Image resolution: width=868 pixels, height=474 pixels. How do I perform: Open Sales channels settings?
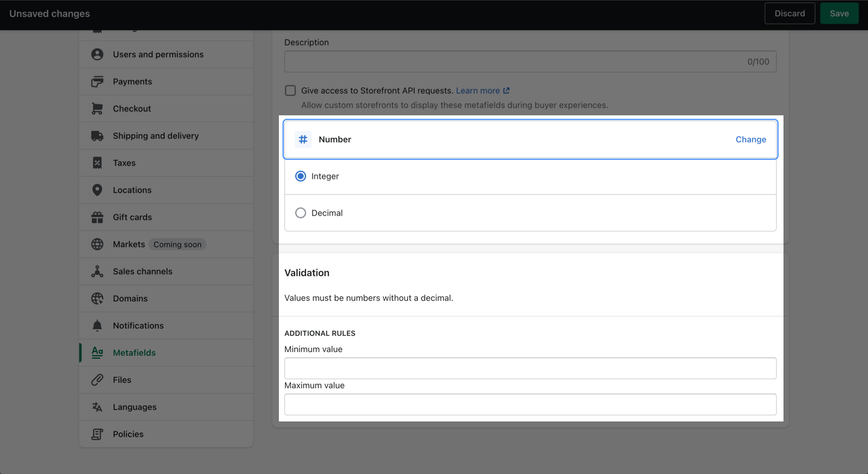click(166, 272)
